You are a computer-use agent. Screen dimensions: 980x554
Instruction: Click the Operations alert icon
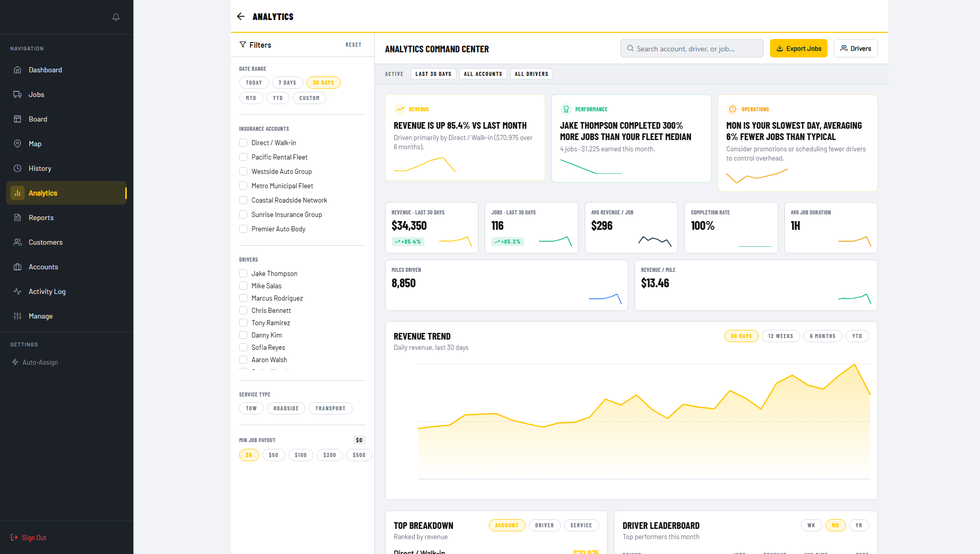732,109
